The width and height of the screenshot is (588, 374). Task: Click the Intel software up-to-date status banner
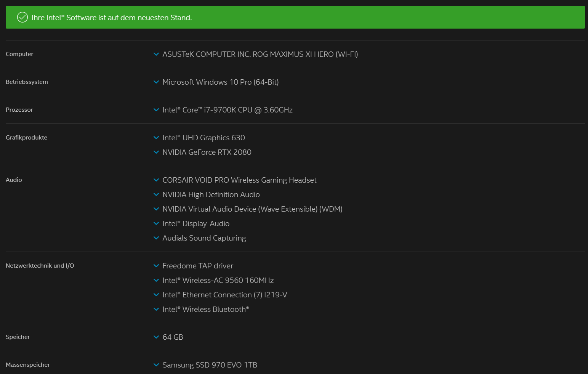[295, 17]
